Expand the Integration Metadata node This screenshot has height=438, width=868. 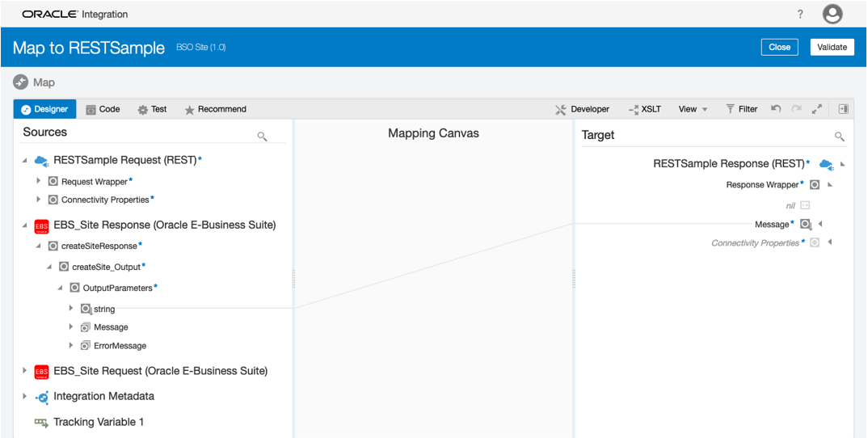tap(24, 397)
